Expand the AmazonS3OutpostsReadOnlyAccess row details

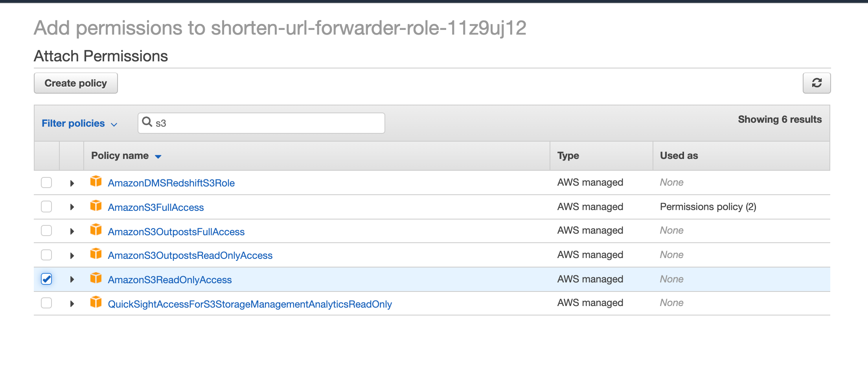(72, 256)
